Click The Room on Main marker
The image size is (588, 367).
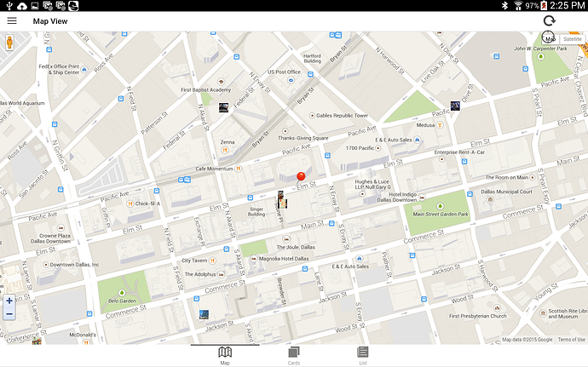[x=532, y=177]
